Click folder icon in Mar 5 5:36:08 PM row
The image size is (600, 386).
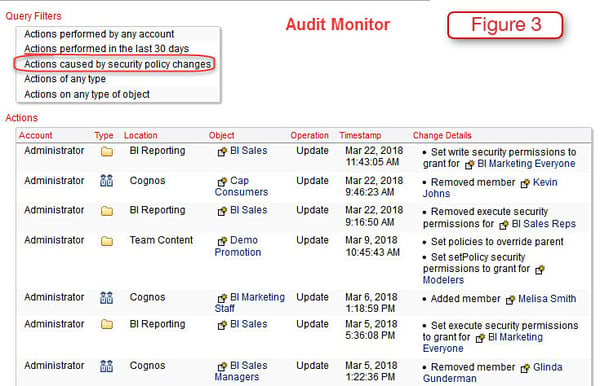[107, 324]
